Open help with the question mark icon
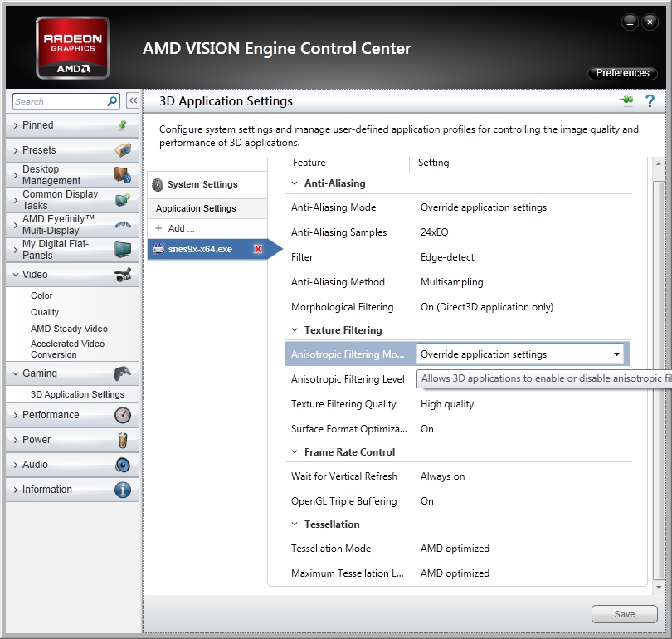The width and height of the screenshot is (672, 639). 650,101
